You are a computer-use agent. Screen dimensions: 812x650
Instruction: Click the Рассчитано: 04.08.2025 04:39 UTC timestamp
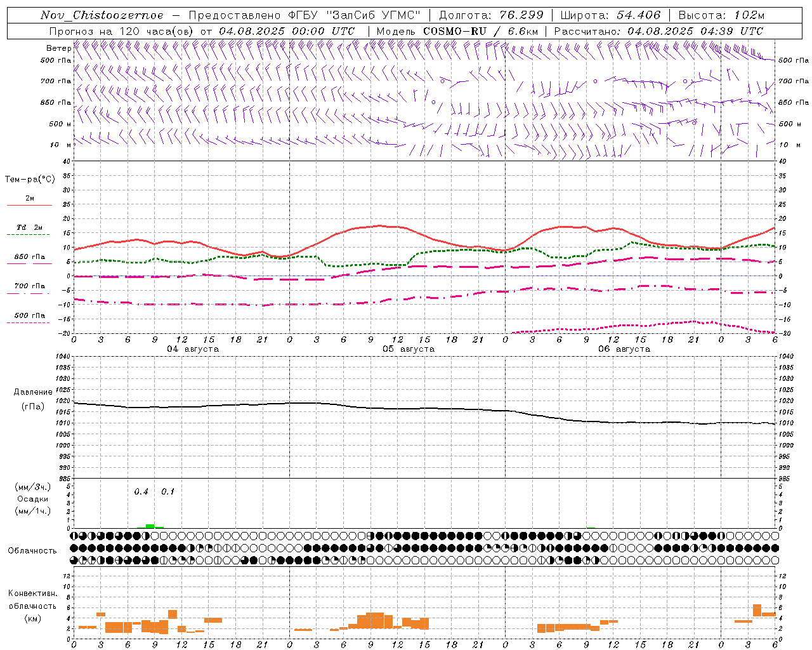[x=658, y=31]
